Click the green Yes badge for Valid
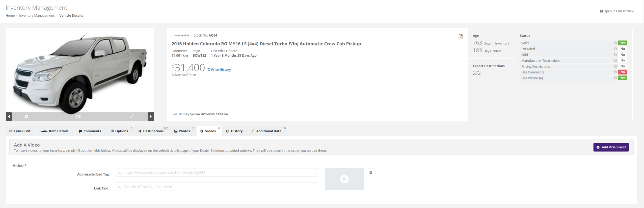The image size is (644, 208). 622,43
